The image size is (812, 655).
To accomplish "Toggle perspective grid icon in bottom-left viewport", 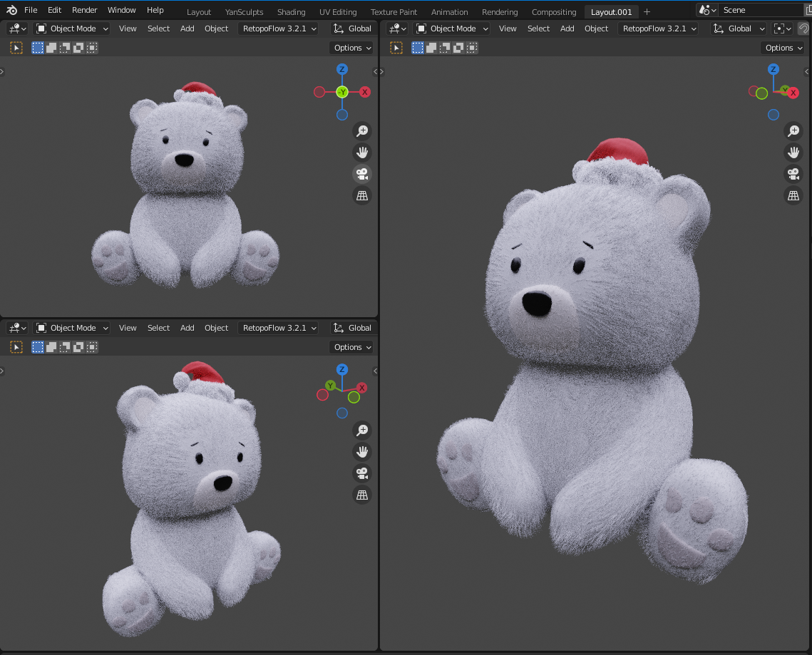I will [362, 495].
